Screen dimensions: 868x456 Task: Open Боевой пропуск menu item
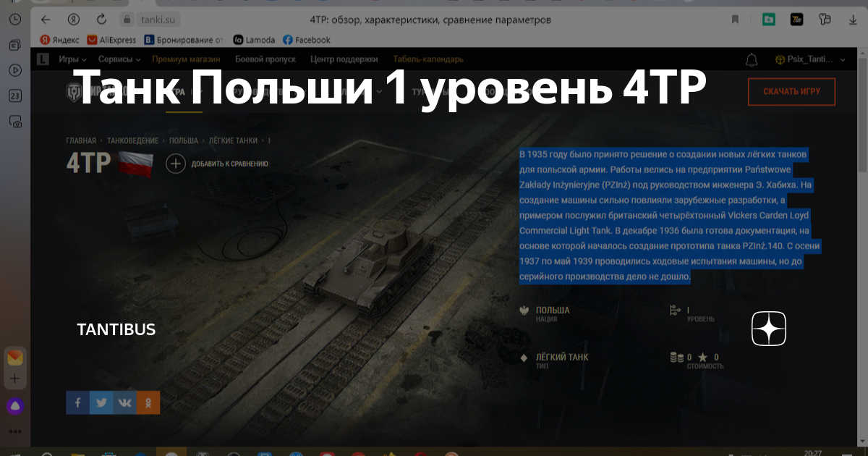pos(266,59)
